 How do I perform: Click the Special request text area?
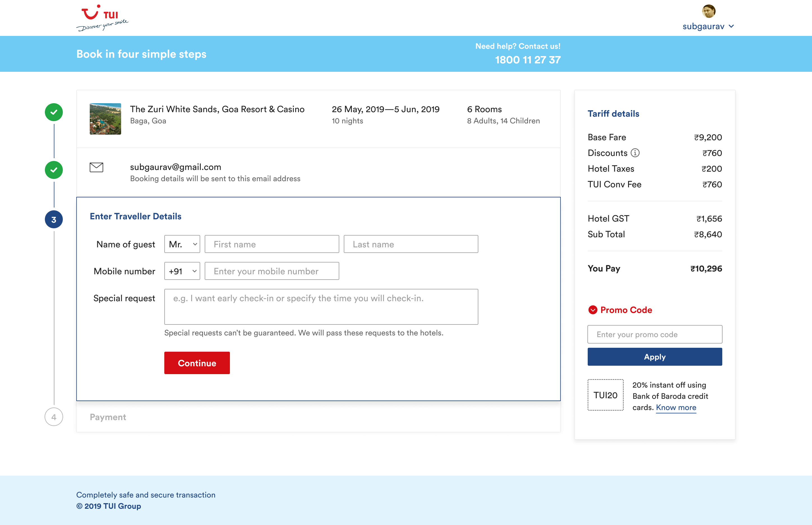click(321, 307)
